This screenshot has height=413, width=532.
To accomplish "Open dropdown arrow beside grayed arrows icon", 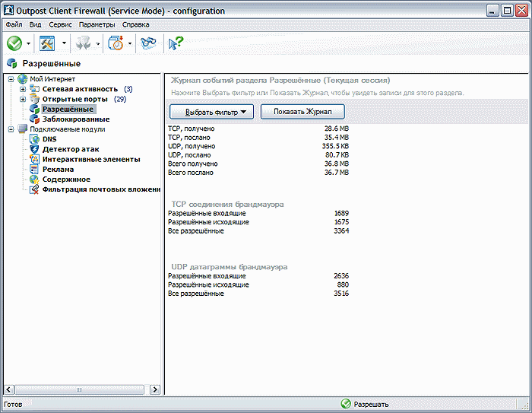I will click(98, 43).
